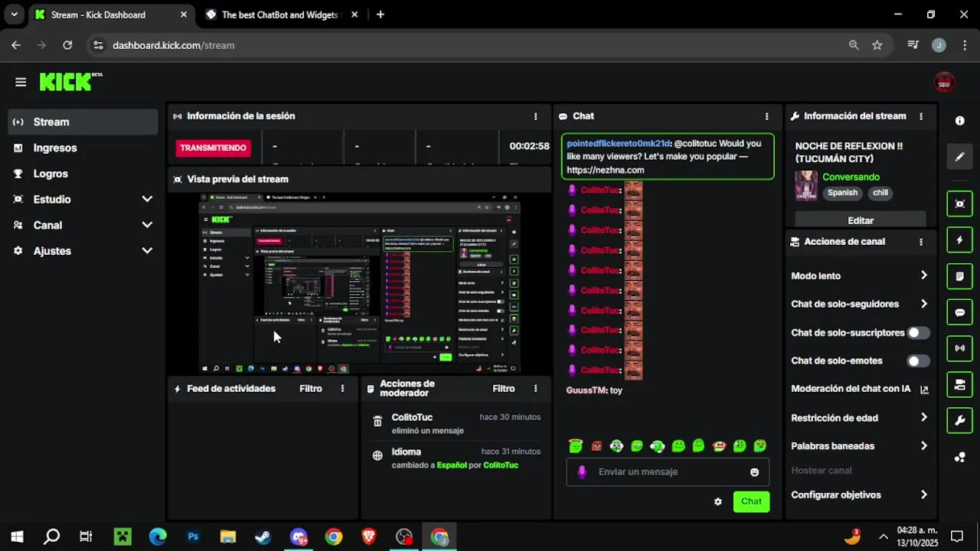Viewport: 980px width, 551px height.
Task: Go to Ingresos in sidebar
Action: pyautogui.click(x=83, y=148)
